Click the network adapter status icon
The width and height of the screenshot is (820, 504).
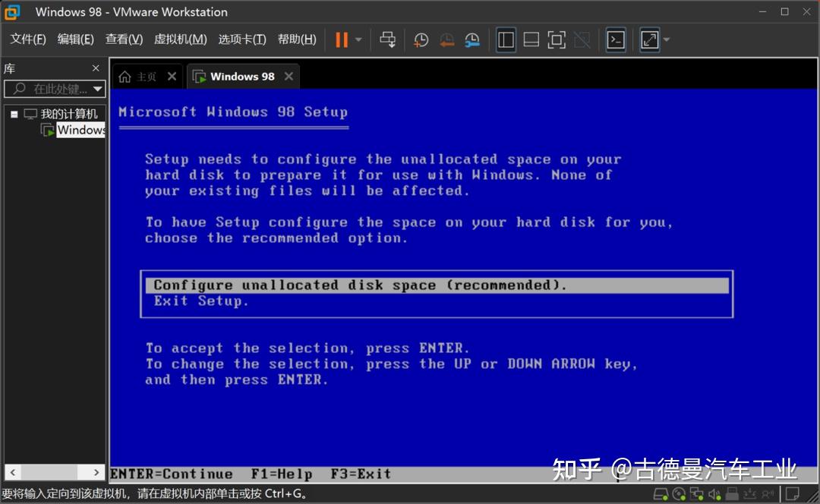point(696,493)
